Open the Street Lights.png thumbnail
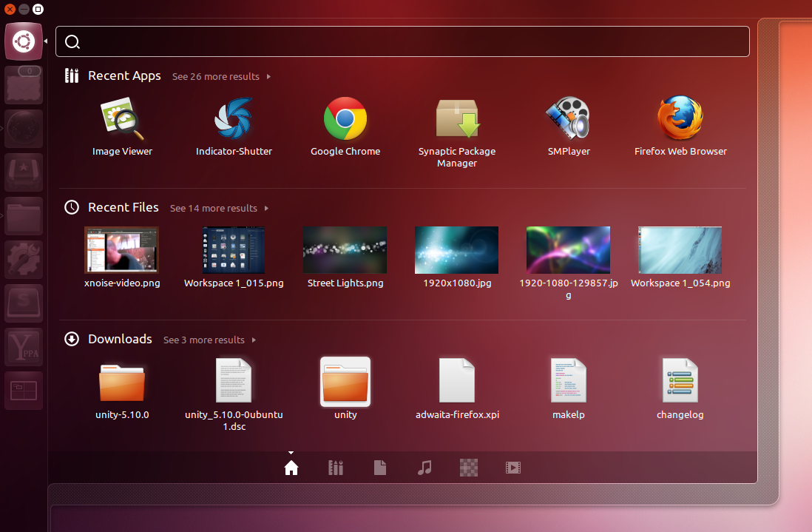 click(345, 249)
